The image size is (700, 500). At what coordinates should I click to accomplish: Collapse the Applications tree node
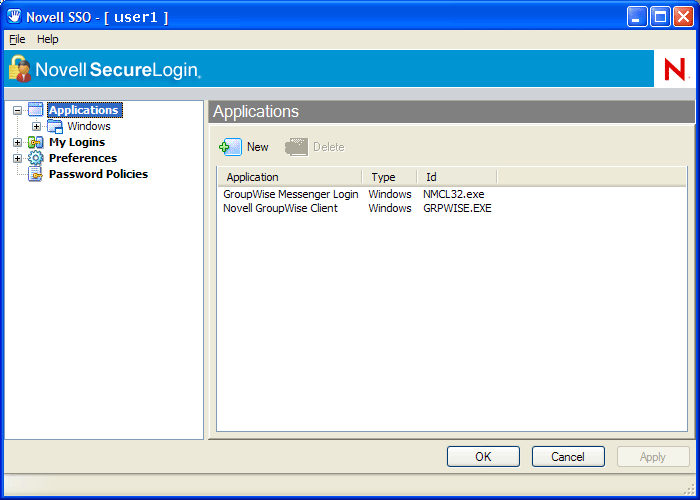[x=17, y=110]
